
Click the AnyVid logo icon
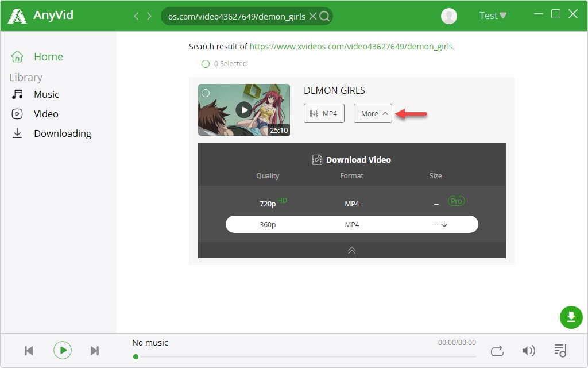(x=17, y=16)
